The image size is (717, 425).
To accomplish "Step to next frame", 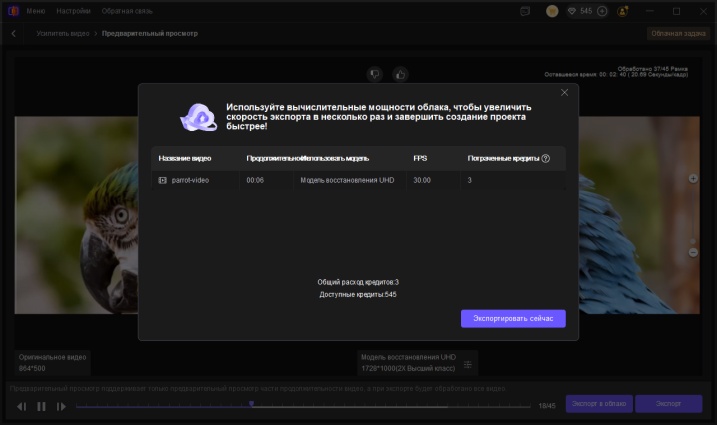I will (61, 406).
